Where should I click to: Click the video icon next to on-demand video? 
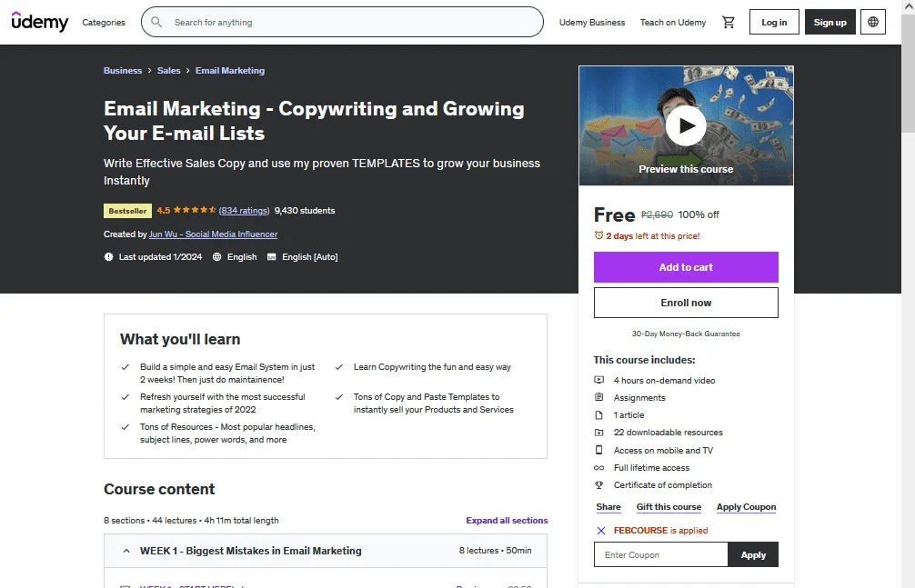point(598,380)
